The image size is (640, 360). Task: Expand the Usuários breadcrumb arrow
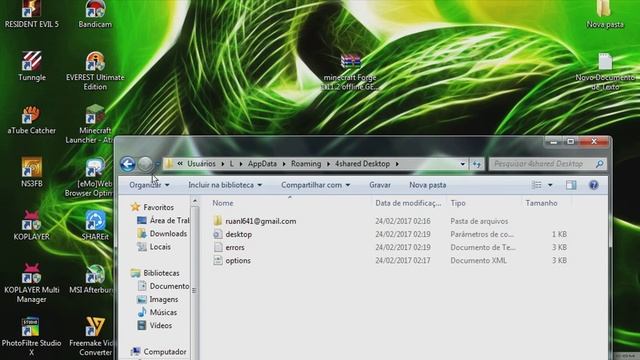click(x=222, y=164)
